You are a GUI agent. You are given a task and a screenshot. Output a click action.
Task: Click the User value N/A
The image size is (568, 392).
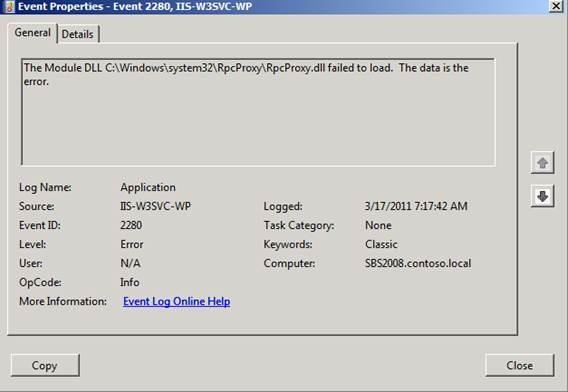tap(130, 263)
